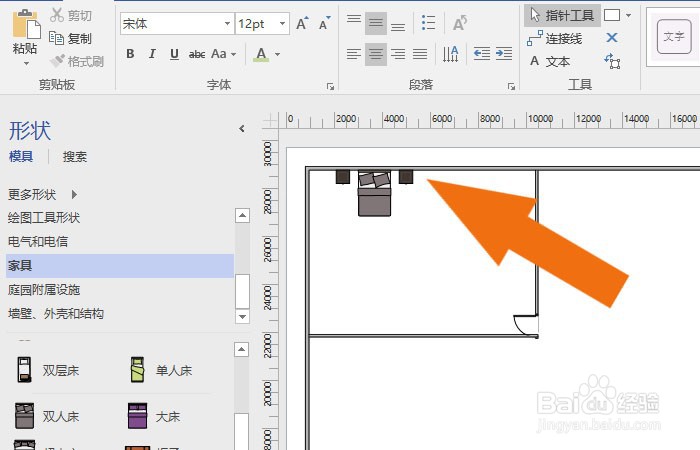Viewport: 700px width, 450px height.
Task: Select the 单人床 single bed shape
Action: tap(161, 370)
